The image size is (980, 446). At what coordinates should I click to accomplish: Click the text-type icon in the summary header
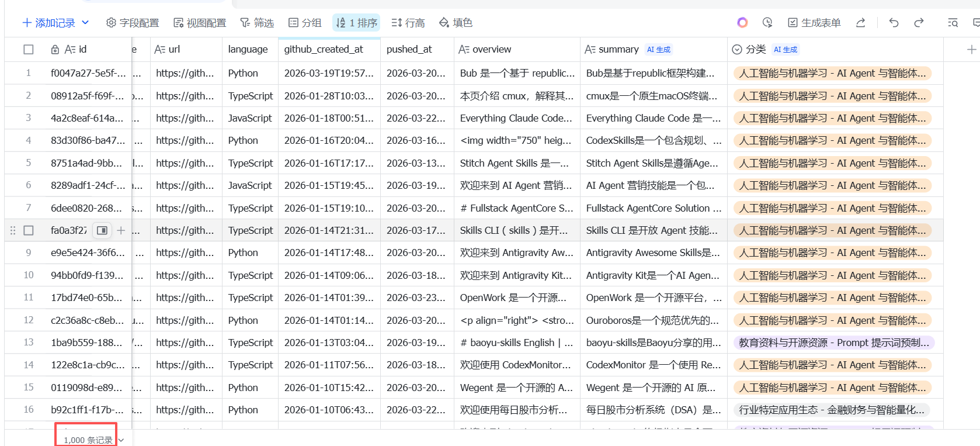tap(590, 50)
